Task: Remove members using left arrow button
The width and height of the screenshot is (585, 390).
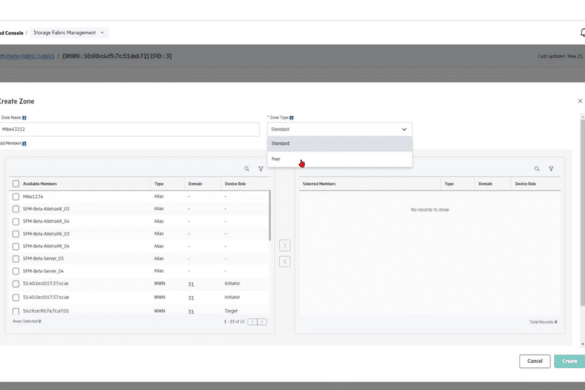Action: [x=285, y=262]
